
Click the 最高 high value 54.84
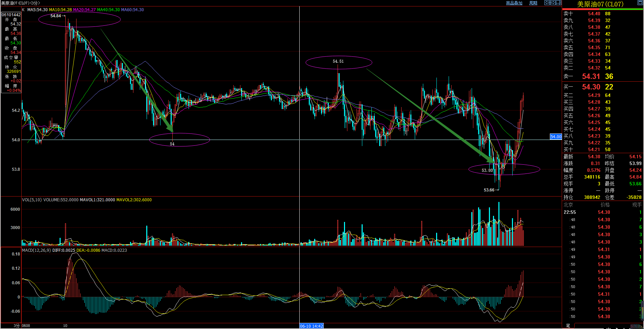click(635, 177)
